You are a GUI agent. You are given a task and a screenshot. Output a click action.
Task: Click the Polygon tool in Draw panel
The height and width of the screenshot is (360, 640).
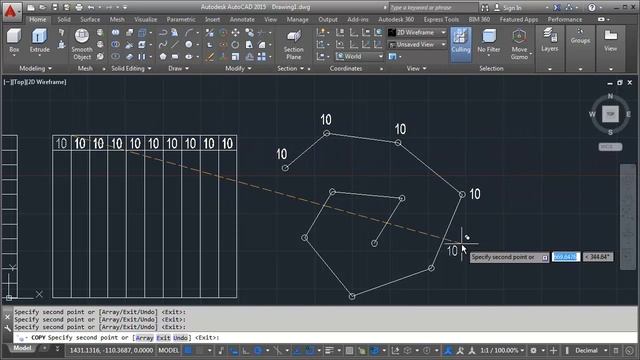click(x=163, y=57)
